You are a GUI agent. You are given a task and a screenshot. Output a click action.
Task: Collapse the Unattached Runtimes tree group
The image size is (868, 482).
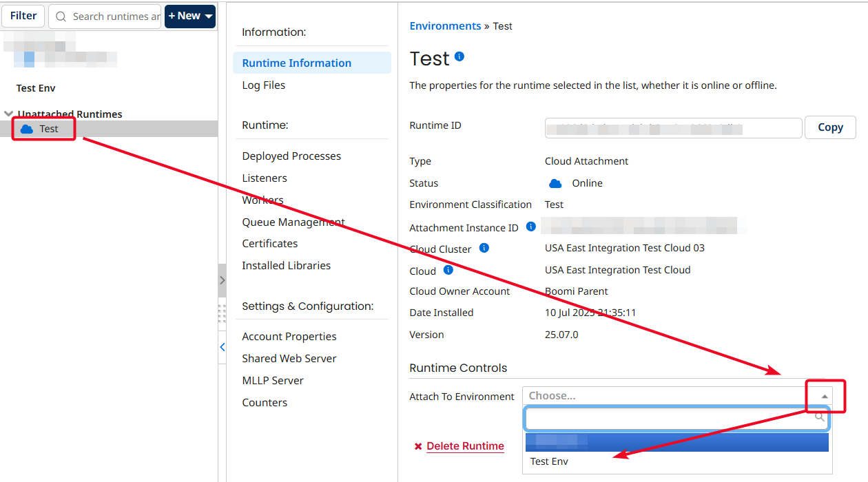pyautogui.click(x=8, y=114)
